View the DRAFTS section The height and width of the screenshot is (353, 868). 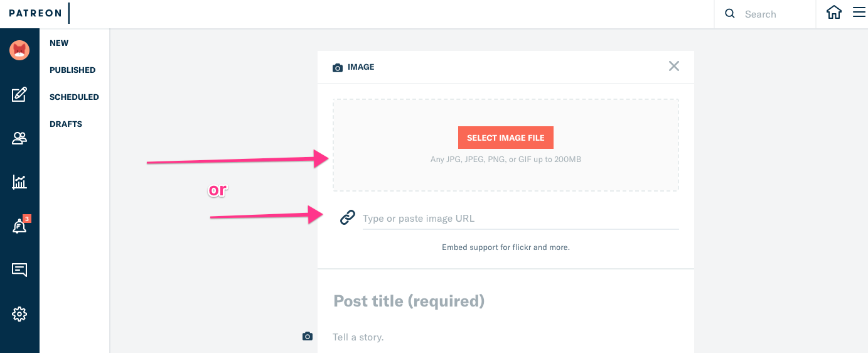(66, 124)
